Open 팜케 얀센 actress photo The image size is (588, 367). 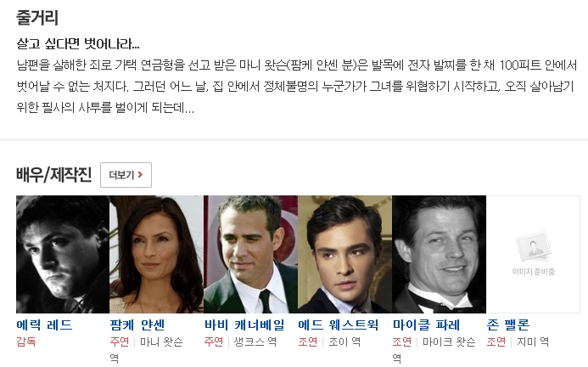[156, 254]
